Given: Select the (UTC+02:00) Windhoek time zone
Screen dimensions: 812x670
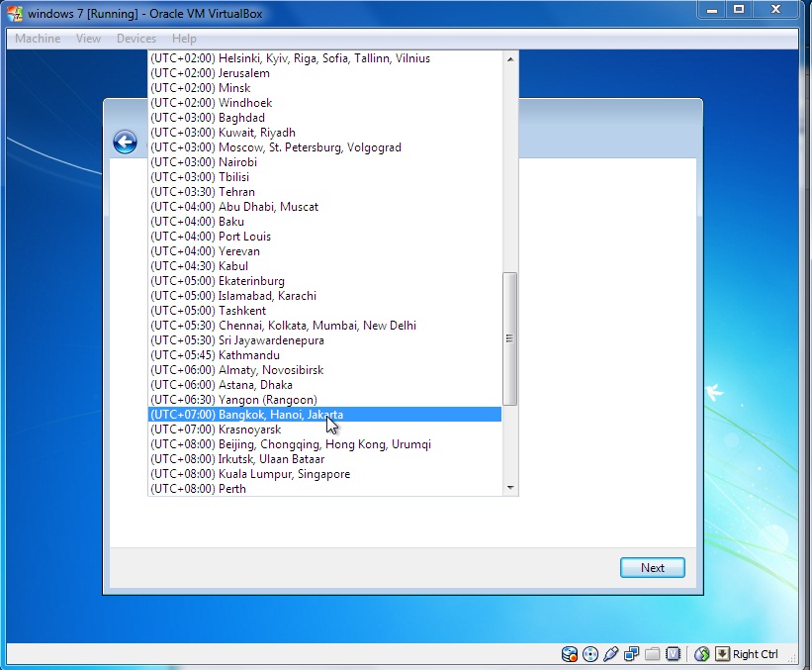Looking at the screenshot, I should (x=324, y=103).
